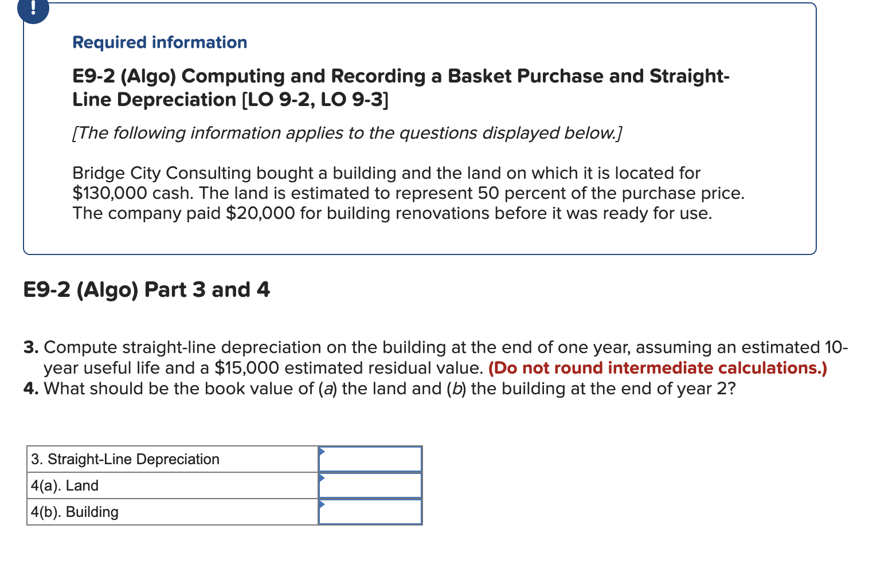Select the E9-2 exercise title

(x=400, y=76)
